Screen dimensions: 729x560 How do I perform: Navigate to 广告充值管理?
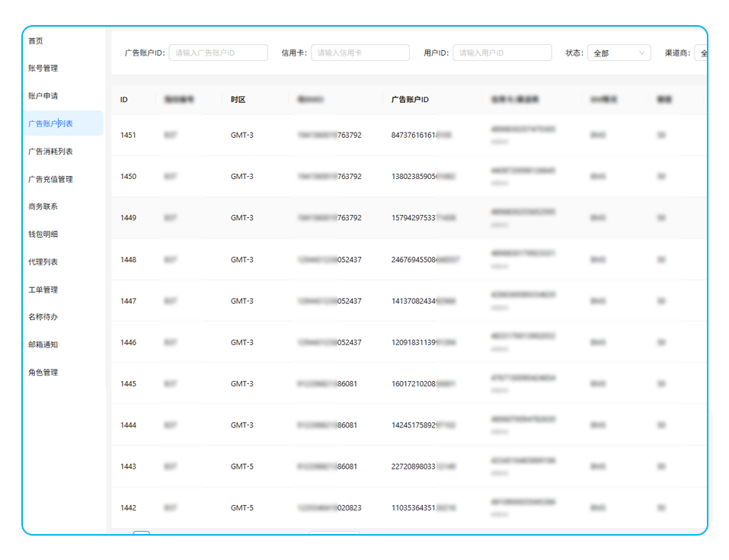tap(50, 179)
